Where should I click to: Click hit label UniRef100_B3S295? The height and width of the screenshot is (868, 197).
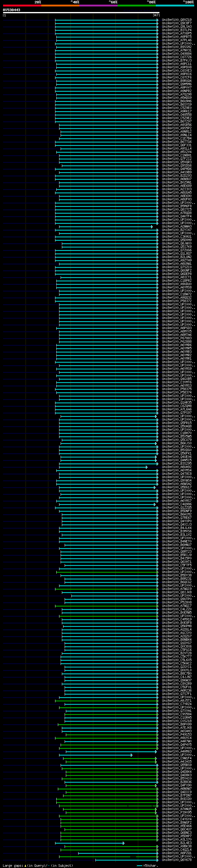pyautogui.click(x=177, y=464)
